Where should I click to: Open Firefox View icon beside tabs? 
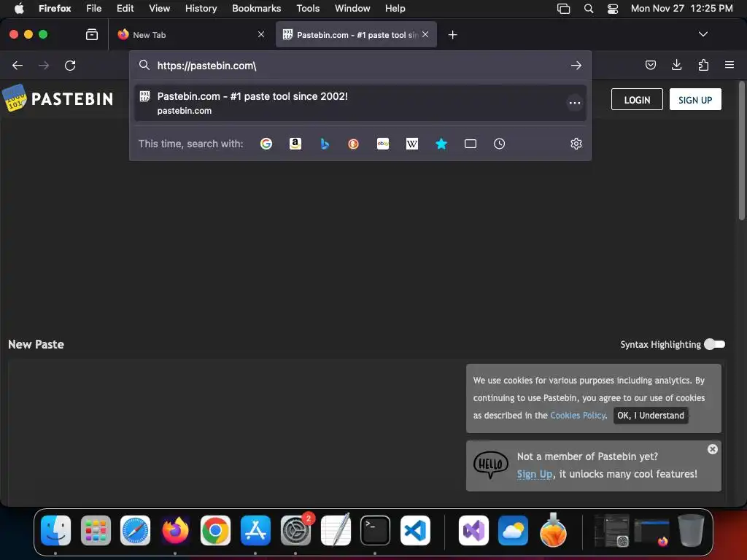[92, 34]
